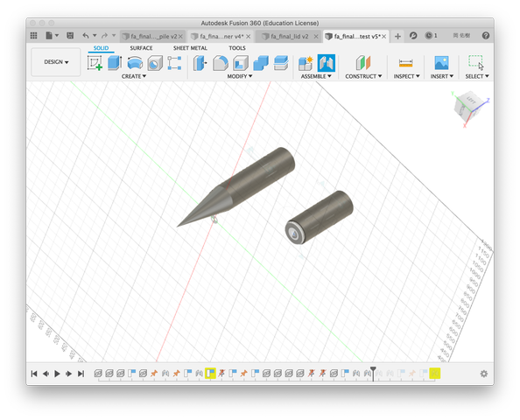Screen dimensions: 520x420
Task: Create a New Component in Assemble
Action: click(x=306, y=63)
